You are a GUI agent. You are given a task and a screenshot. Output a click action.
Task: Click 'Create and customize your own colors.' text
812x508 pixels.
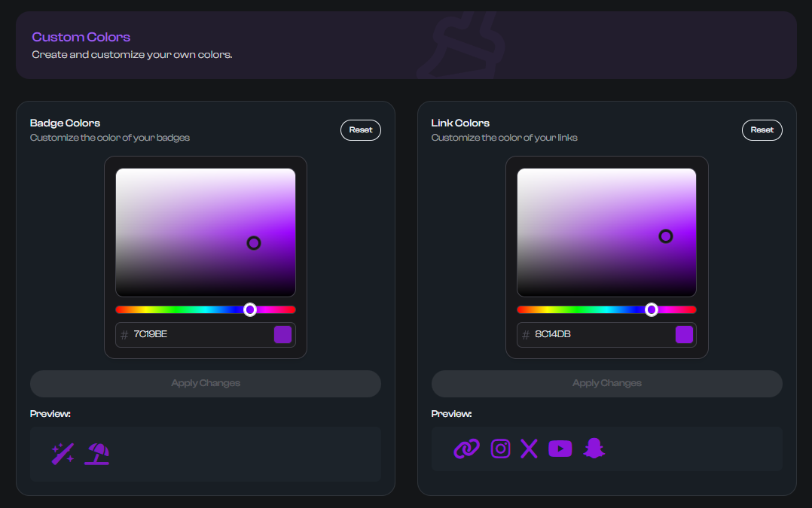(x=132, y=55)
